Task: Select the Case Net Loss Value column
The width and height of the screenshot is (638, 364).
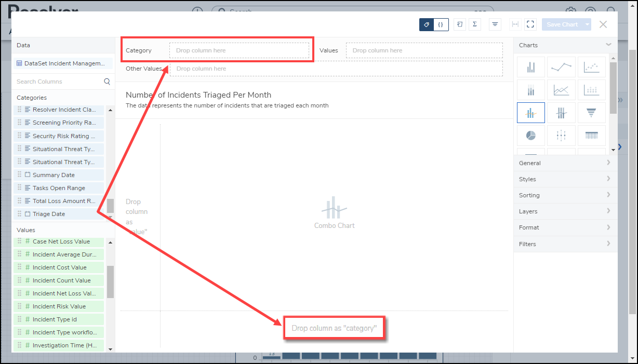Action: click(x=59, y=241)
